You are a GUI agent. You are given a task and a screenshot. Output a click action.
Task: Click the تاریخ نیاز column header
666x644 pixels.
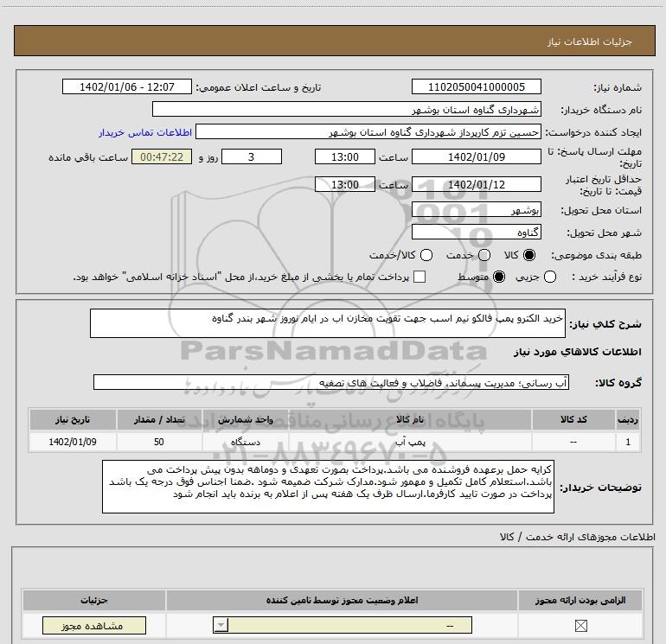coord(72,419)
